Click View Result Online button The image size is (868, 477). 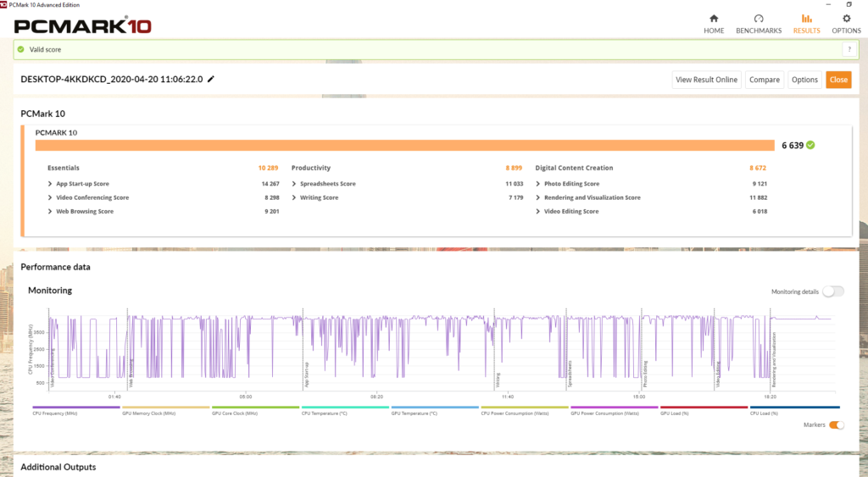[x=706, y=80]
